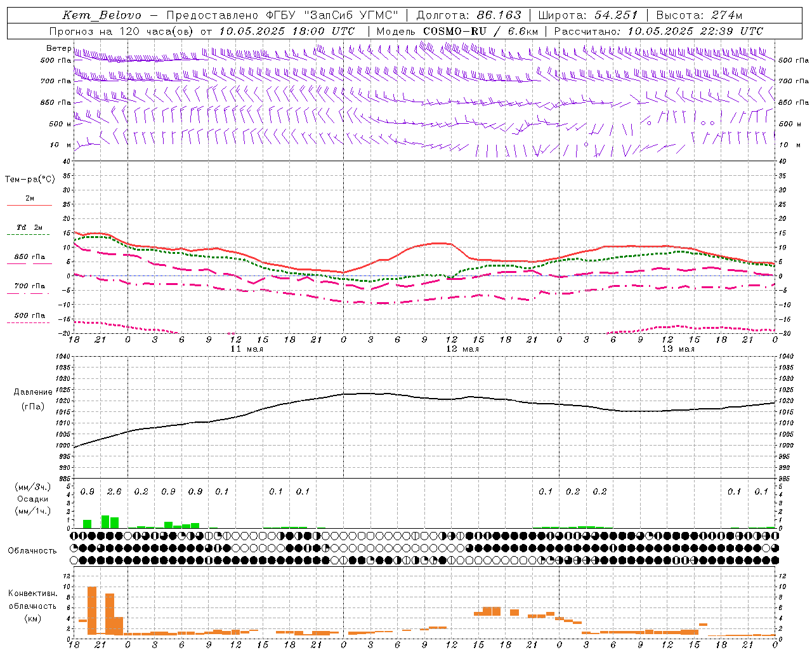Click the green dashed line sample under Td 2м

28,235
